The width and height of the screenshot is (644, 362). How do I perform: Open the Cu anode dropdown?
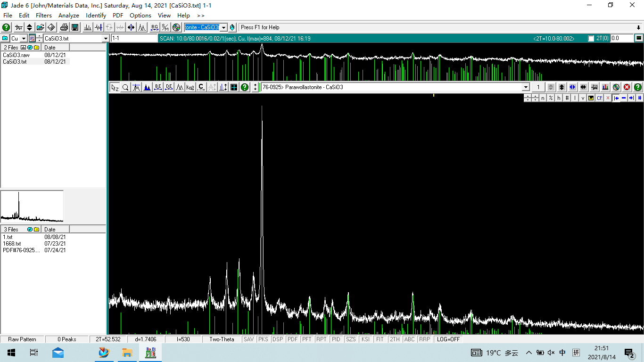[24, 38]
